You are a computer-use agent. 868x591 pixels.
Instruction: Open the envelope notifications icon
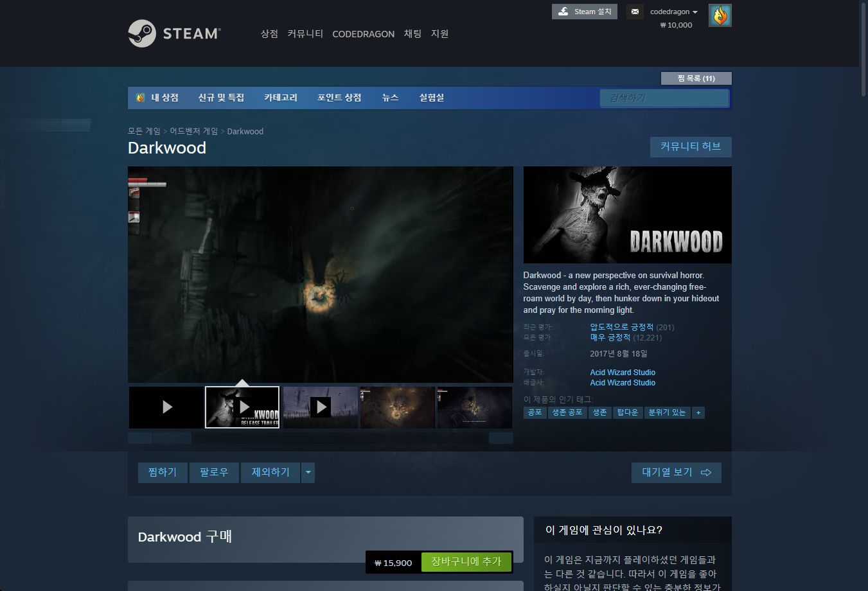click(635, 12)
